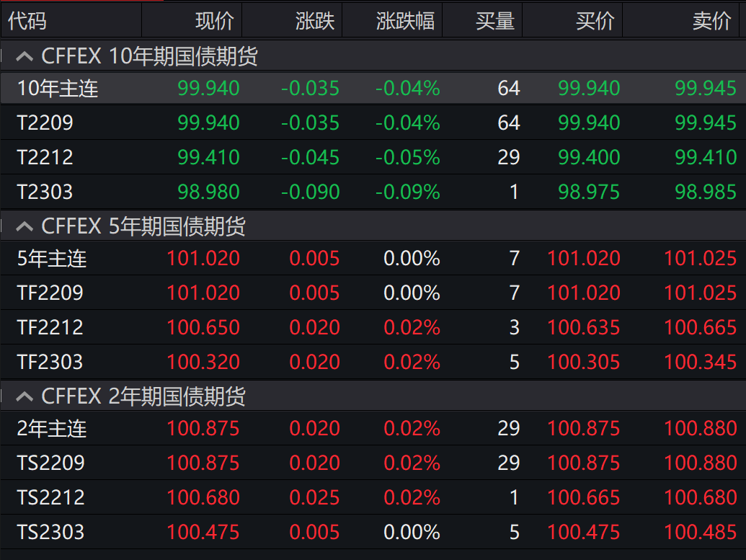746x560 pixels.
Task: Open the TS2209 contract row
Action: [50, 463]
